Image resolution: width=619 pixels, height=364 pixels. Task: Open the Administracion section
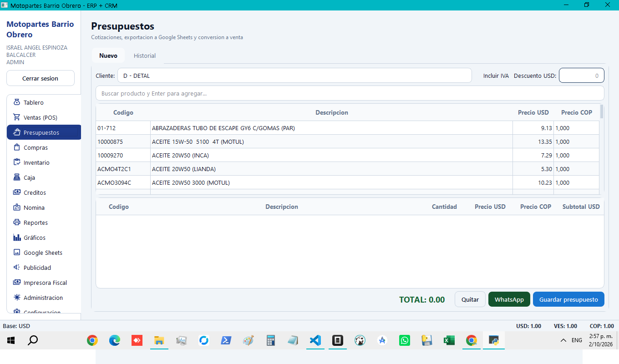click(x=44, y=298)
